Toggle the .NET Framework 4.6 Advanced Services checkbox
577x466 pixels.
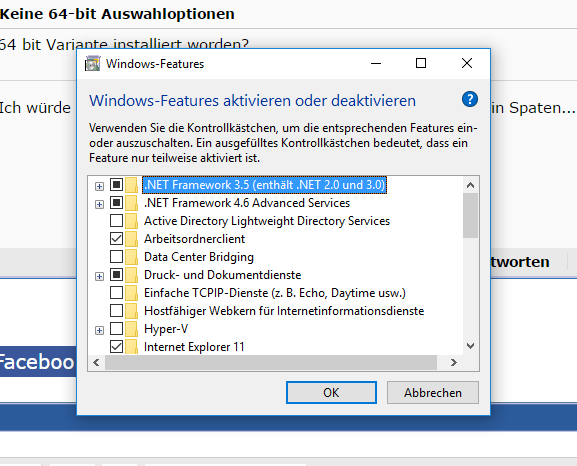(x=117, y=202)
